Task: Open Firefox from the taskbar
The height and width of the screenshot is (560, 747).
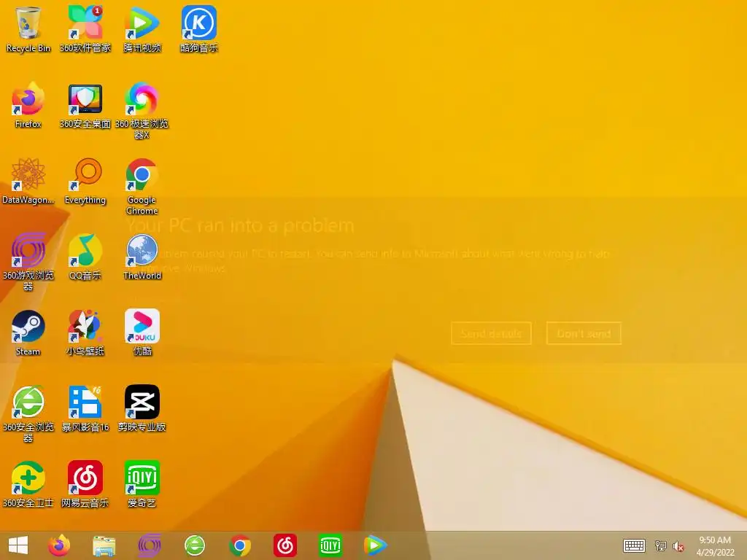Action: click(59, 545)
